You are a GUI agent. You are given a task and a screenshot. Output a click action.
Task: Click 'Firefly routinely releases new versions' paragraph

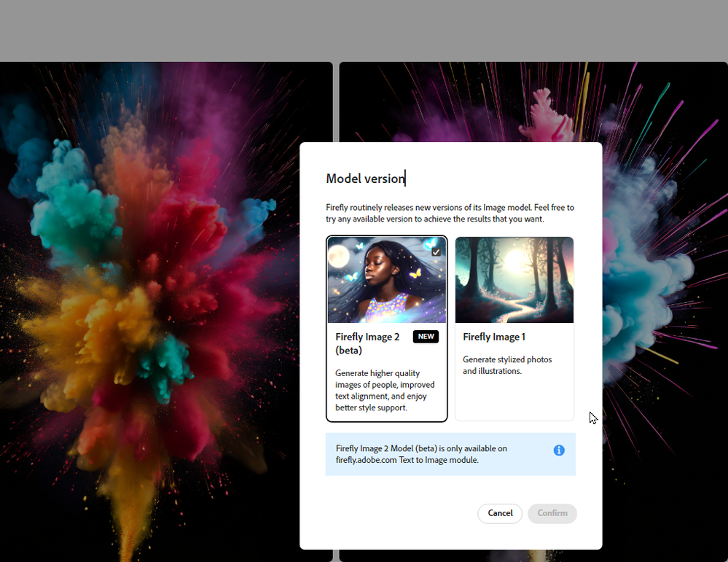[x=450, y=213]
